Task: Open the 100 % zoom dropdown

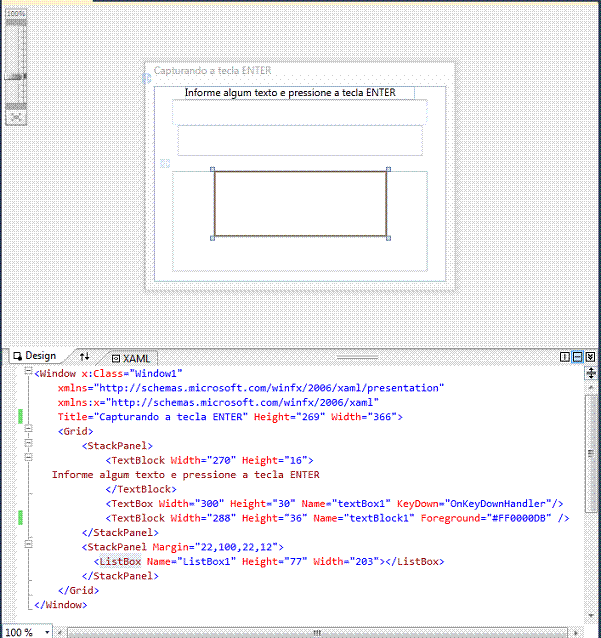Action: tap(47, 632)
